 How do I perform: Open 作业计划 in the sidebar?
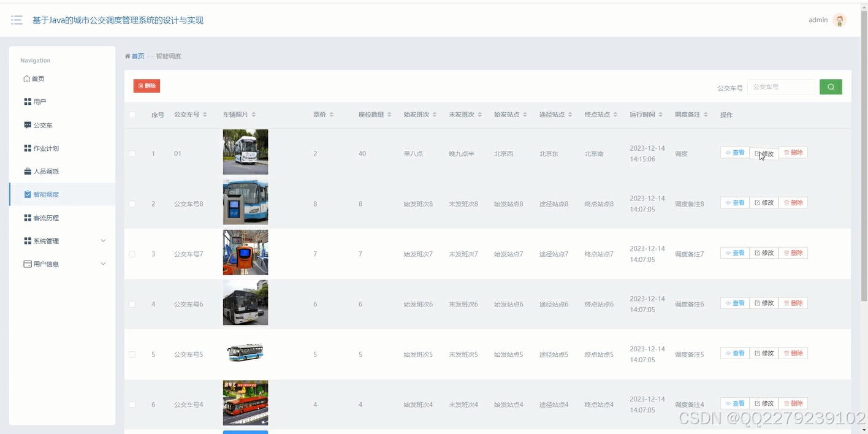(x=62, y=148)
